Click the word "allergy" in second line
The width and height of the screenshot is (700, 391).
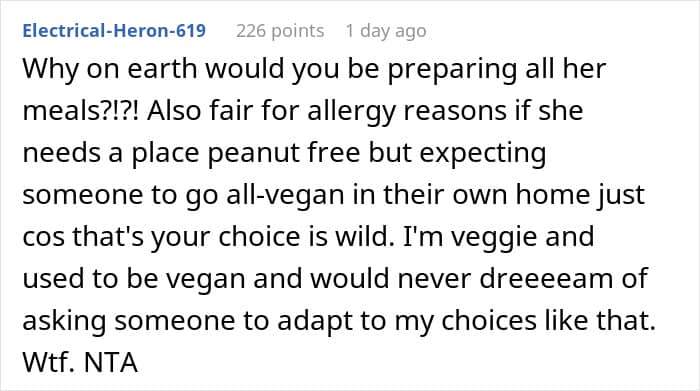coord(351,112)
